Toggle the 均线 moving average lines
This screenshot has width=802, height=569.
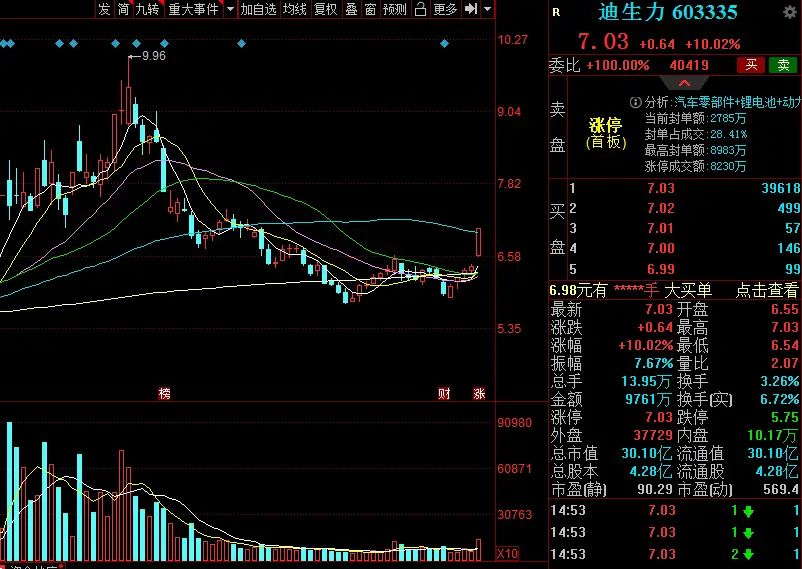(294, 9)
